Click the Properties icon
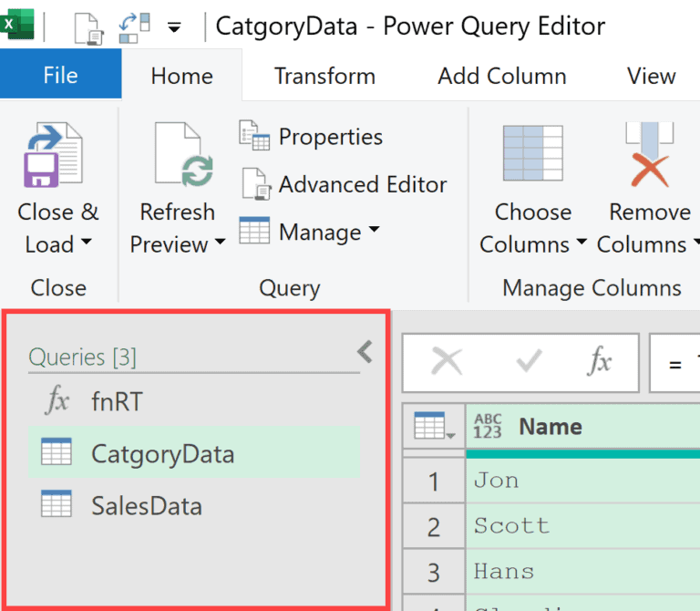Viewport: 700px width, 611px height. pos(254,135)
